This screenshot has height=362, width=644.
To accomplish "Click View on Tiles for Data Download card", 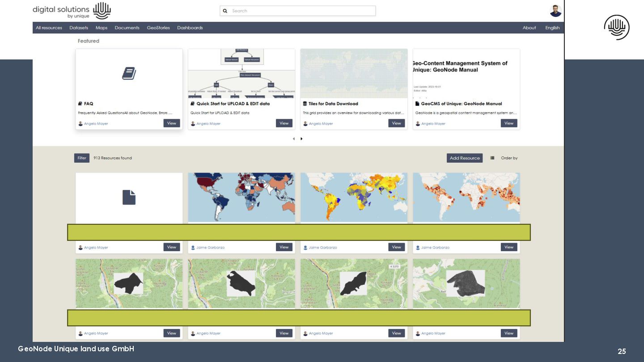I will (x=397, y=123).
